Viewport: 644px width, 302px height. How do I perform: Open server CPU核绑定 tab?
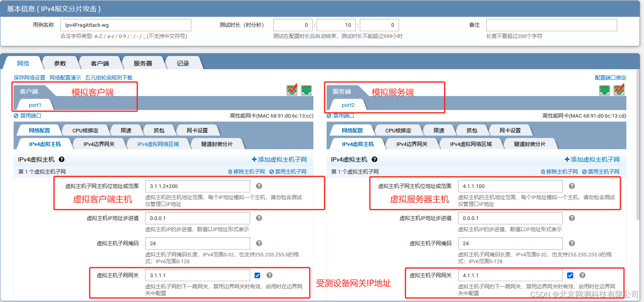[398, 130]
